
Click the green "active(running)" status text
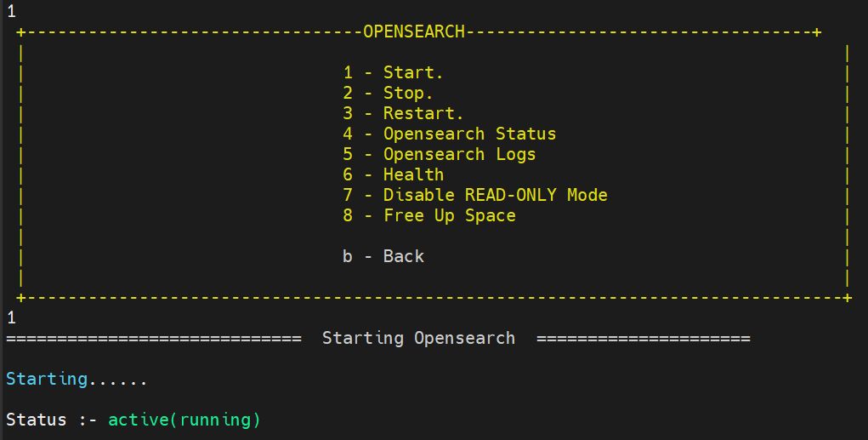click(x=184, y=420)
